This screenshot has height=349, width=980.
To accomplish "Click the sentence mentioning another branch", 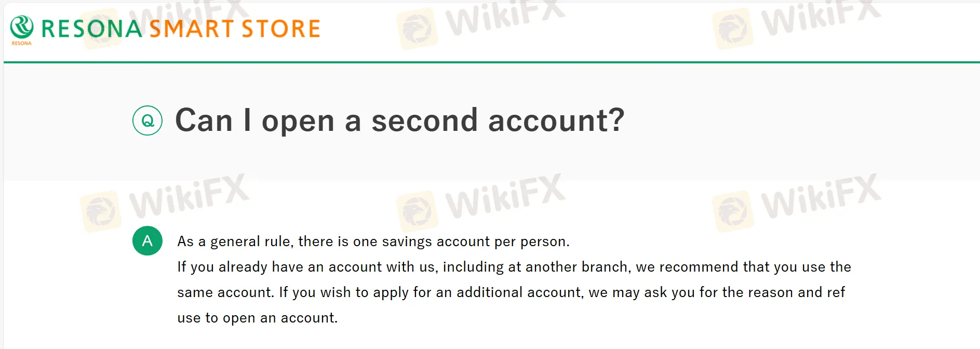I will coord(514,266).
